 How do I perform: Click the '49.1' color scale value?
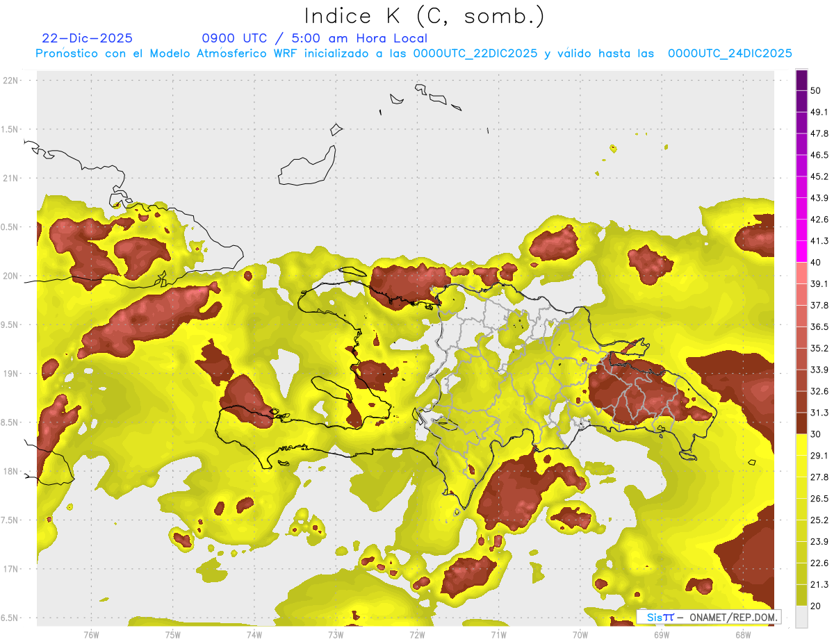click(x=819, y=112)
